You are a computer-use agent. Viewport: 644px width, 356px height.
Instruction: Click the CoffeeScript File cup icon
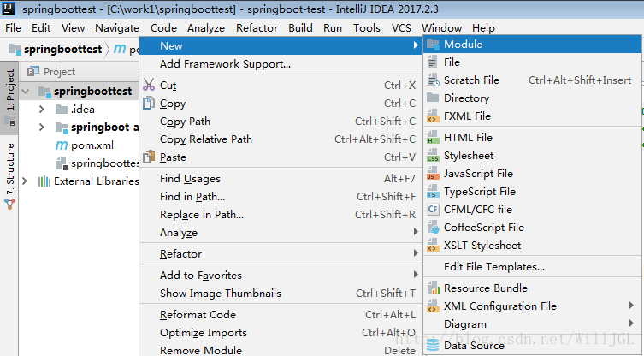pyautogui.click(x=433, y=228)
